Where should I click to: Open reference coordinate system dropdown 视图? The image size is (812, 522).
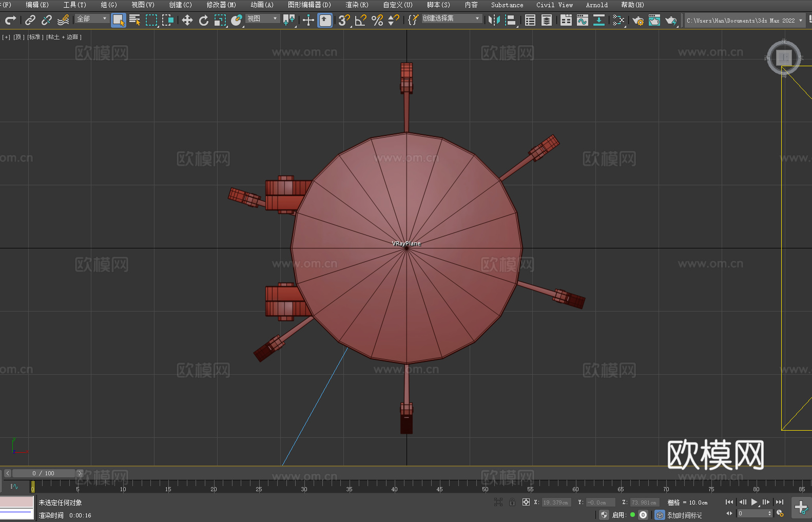pos(262,18)
